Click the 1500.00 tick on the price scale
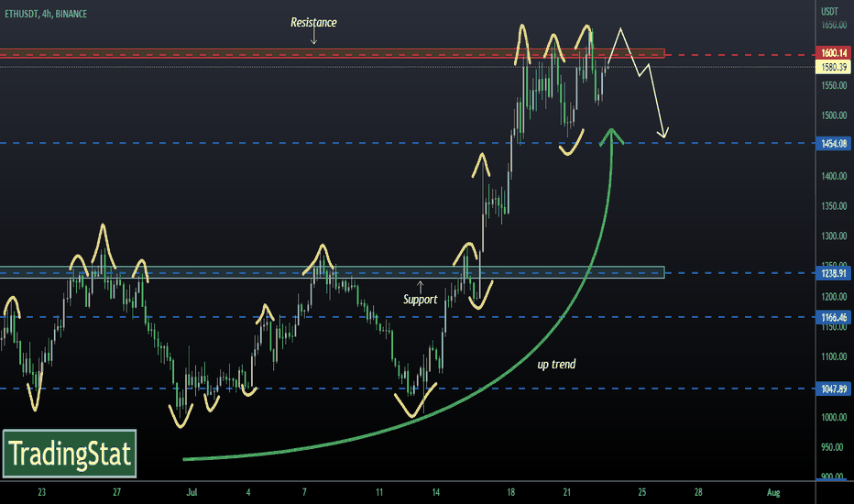The height and width of the screenshot is (504, 854). [x=834, y=115]
